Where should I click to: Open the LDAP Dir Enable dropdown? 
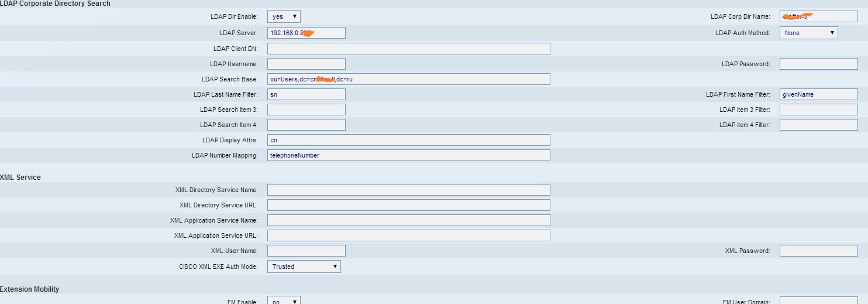(x=284, y=17)
